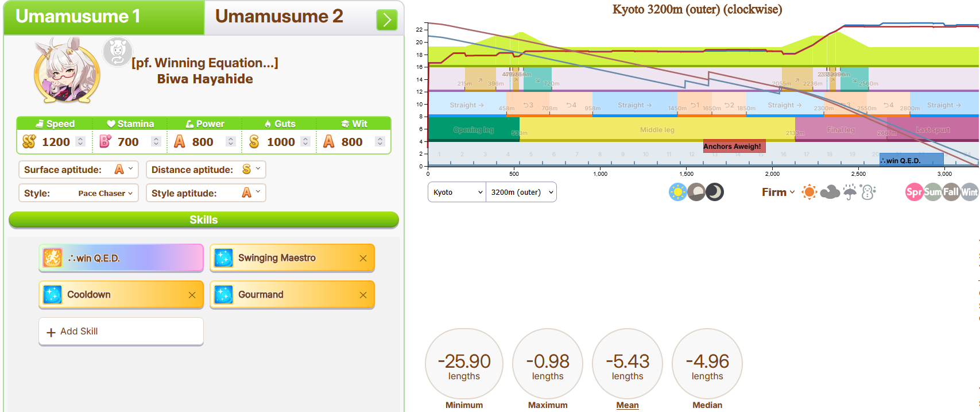Screen dimensions: 980x412
Task: Click Stamina heart header icon
Action: pyautogui.click(x=111, y=124)
